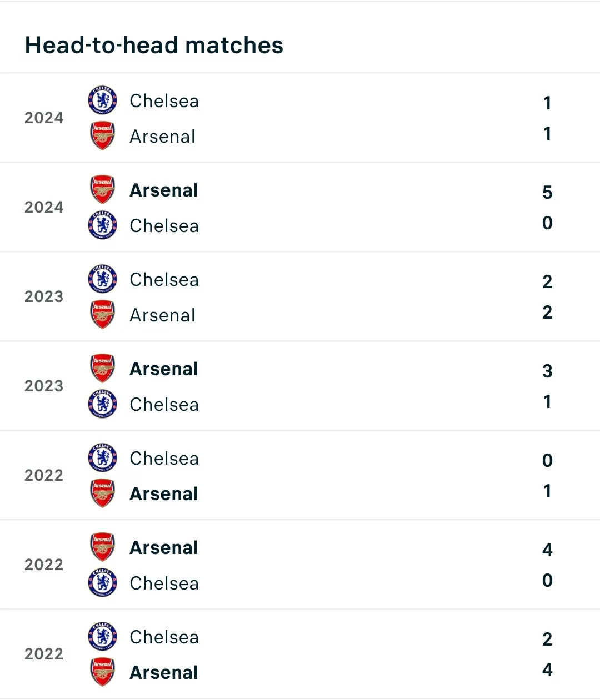Click Arsenal crest in the 1–1 draw

pos(102,136)
